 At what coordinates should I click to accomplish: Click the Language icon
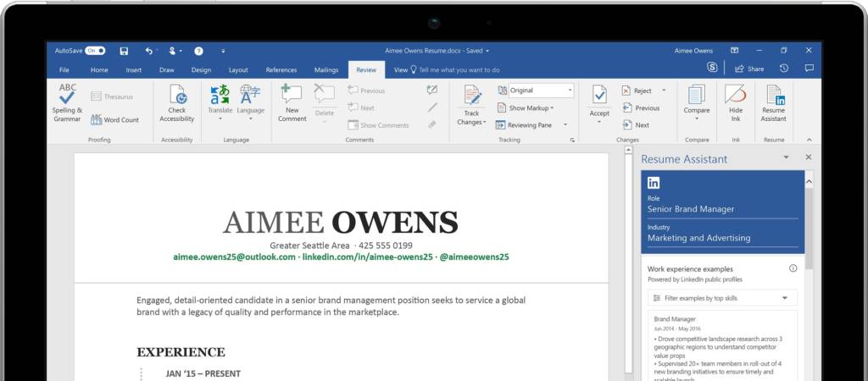coord(250,94)
